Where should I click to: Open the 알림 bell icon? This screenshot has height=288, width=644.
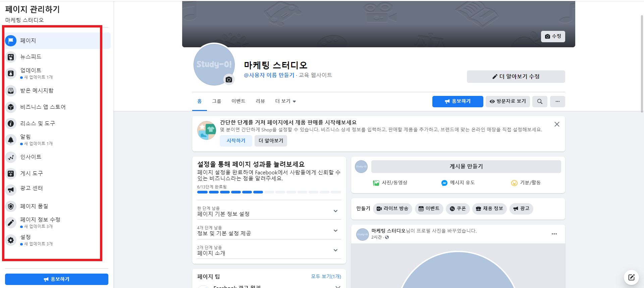[x=11, y=140]
